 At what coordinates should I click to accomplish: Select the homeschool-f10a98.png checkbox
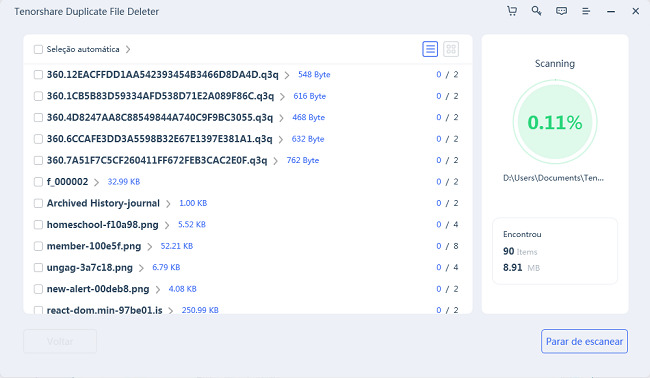click(38, 225)
